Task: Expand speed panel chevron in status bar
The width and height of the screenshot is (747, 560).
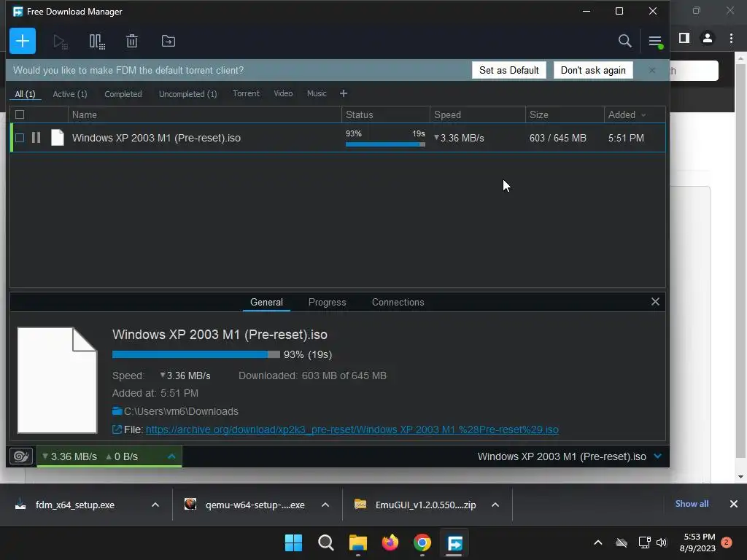Action: (x=171, y=456)
